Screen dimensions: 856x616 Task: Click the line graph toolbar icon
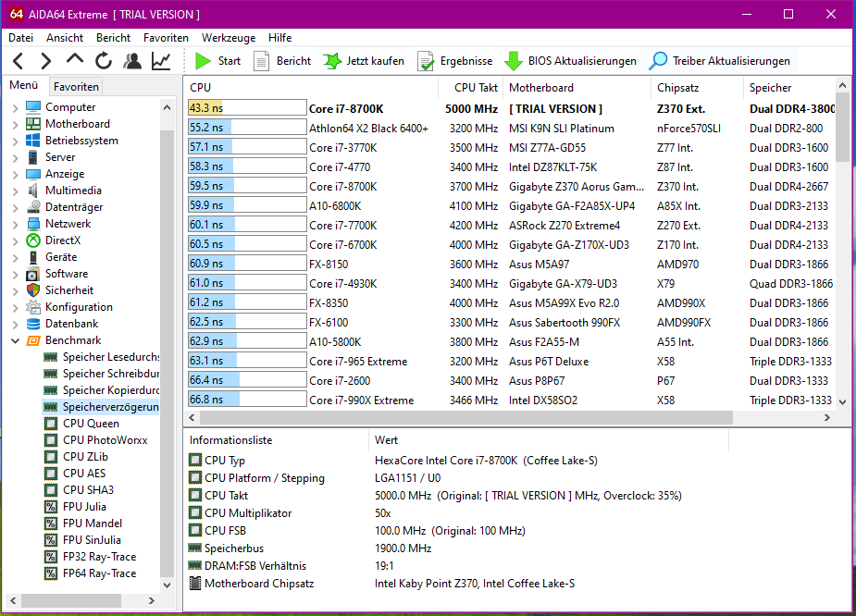click(x=161, y=60)
